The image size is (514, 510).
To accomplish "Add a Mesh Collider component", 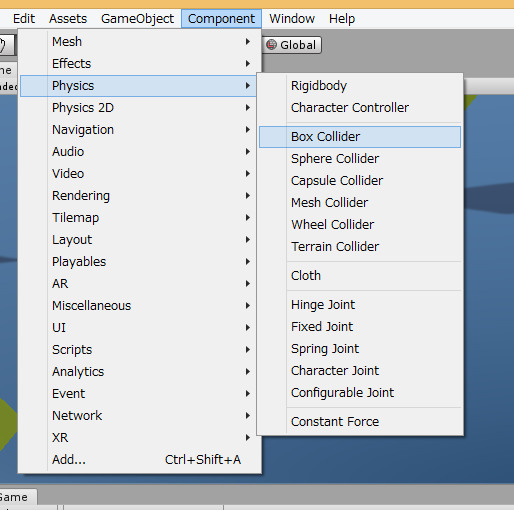I will (x=360, y=203).
